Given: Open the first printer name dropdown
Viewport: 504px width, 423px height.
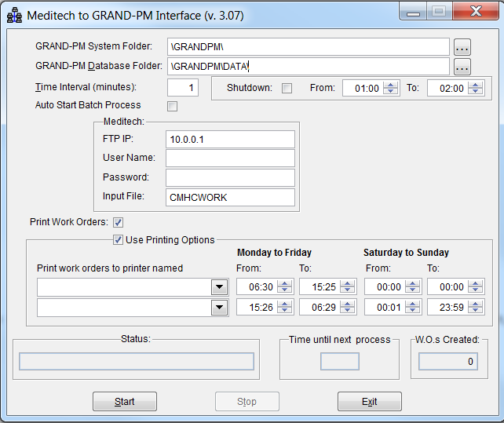Looking at the screenshot, I should click(x=220, y=287).
